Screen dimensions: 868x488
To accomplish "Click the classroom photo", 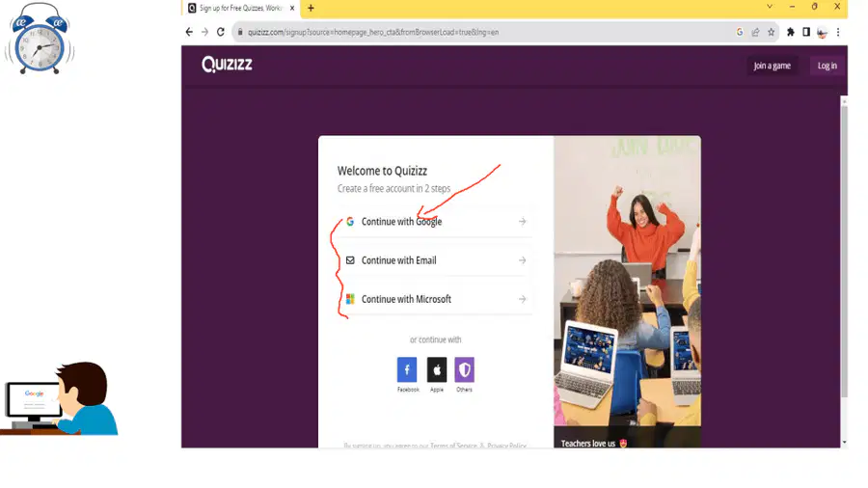I will 627,281.
